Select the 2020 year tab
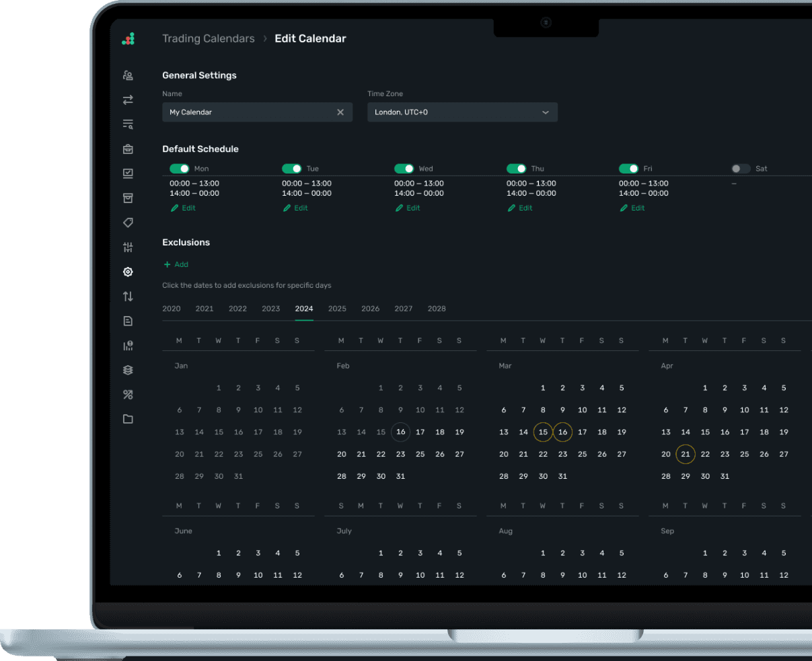 point(172,309)
